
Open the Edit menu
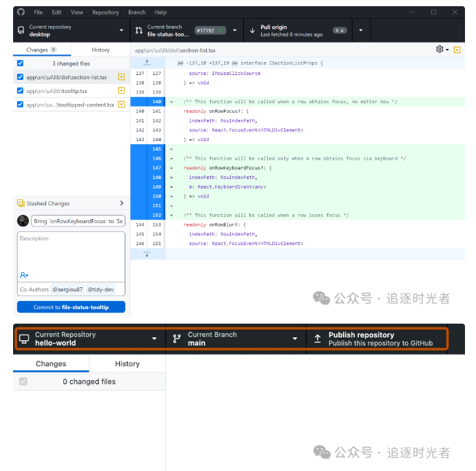pos(56,12)
